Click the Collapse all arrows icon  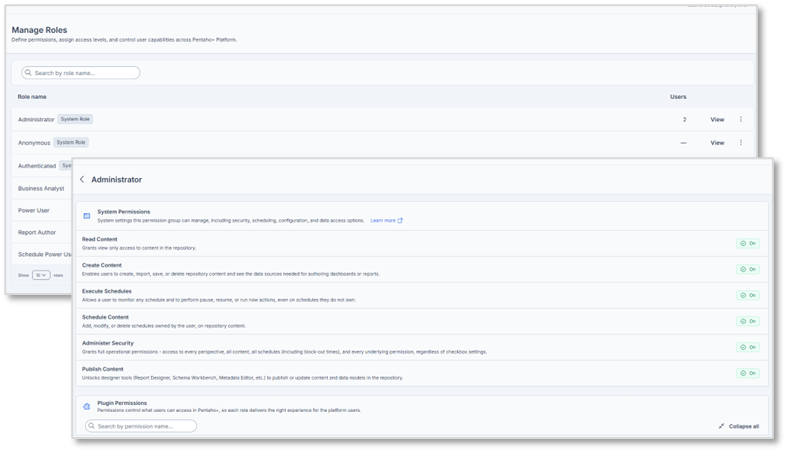721,426
